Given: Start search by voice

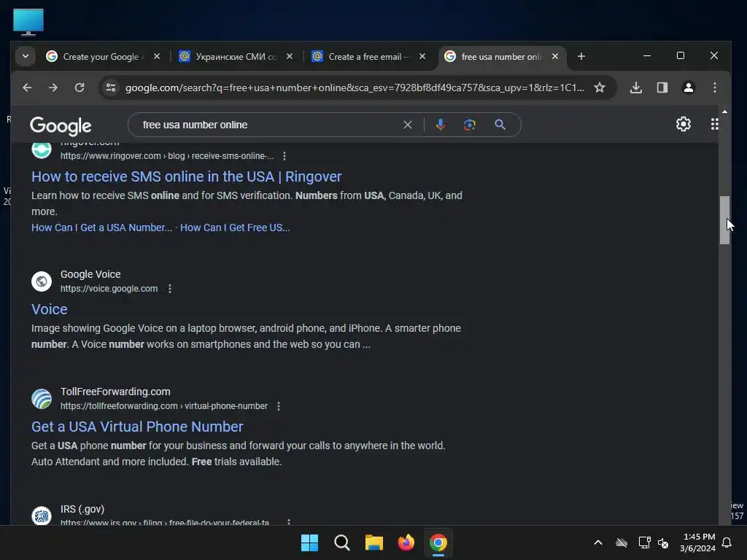Looking at the screenshot, I should point(440,125).
